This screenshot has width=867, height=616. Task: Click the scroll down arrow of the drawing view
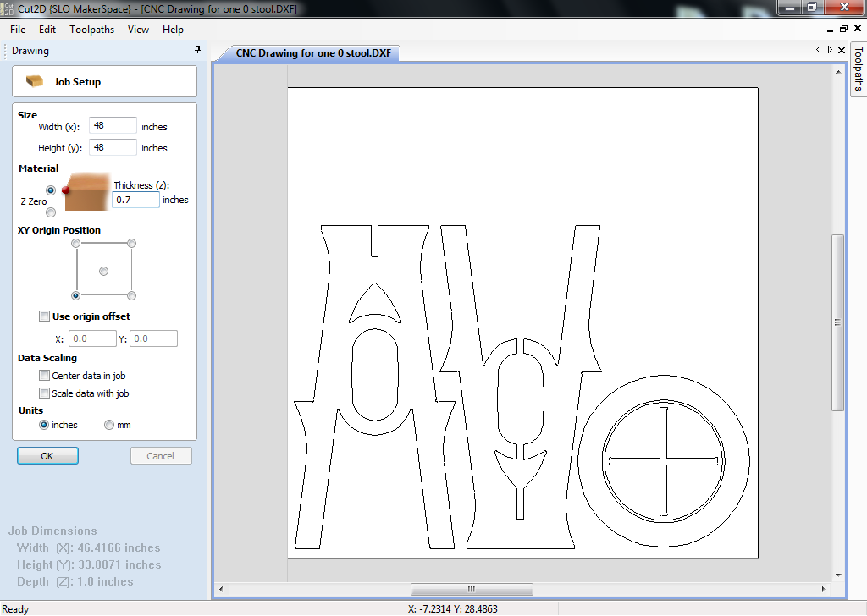pos(838,575)
